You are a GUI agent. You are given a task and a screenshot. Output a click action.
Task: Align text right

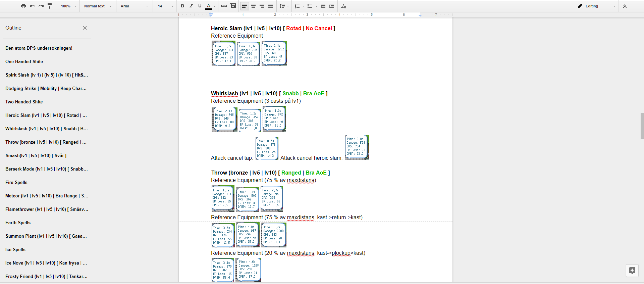(262, 6)
